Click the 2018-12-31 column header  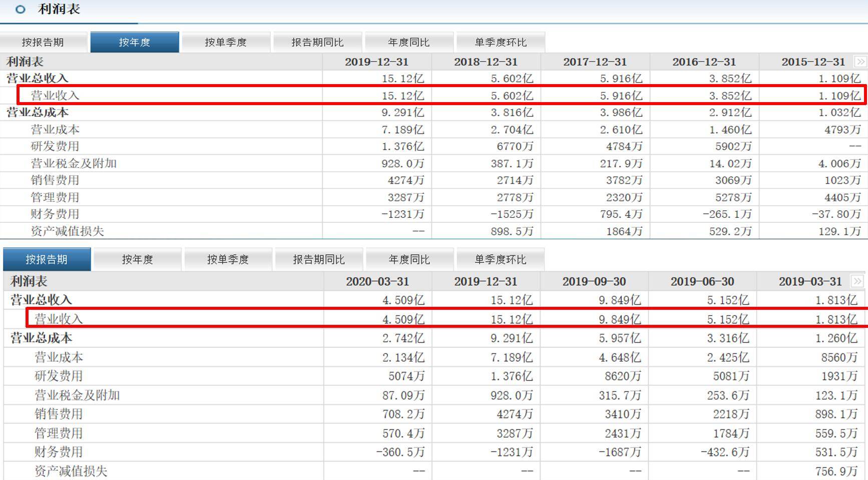click(486, 62)
